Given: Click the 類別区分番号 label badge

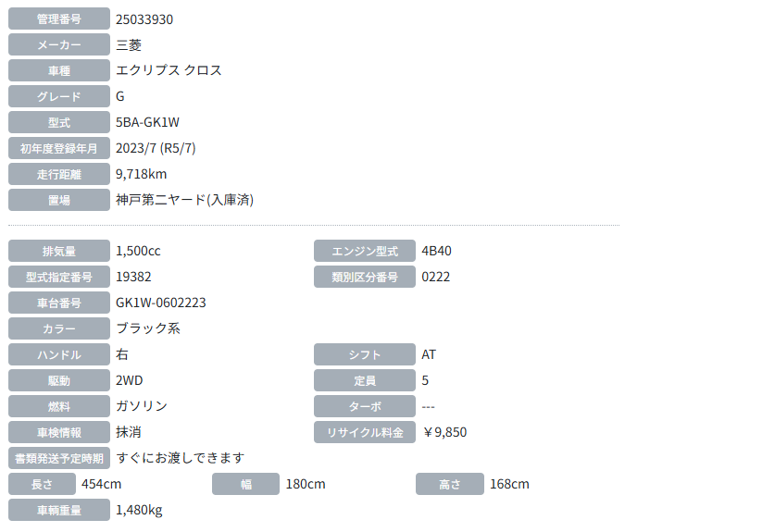Looking at the screenshot, I should [x=364, y=277].
